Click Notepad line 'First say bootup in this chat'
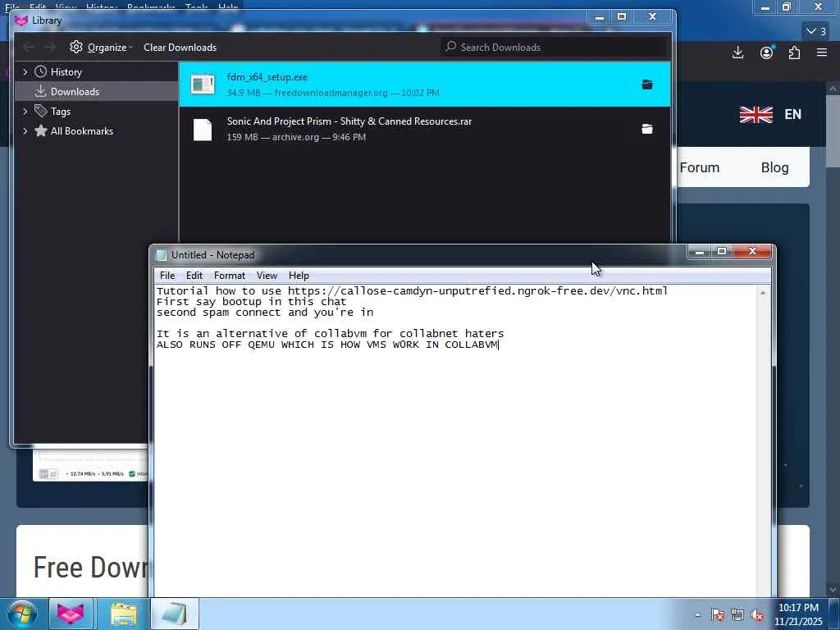This screenshot has height=630, width=840. (251, 302)
